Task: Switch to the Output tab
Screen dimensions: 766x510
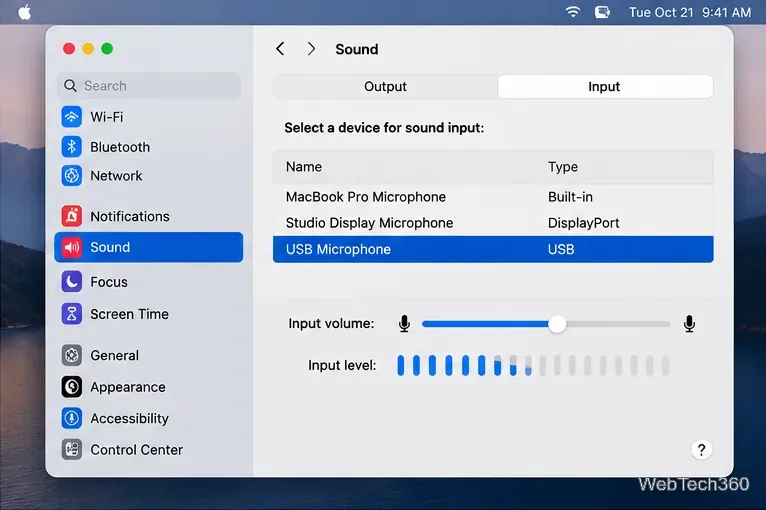Action: (x=385, y=86)
